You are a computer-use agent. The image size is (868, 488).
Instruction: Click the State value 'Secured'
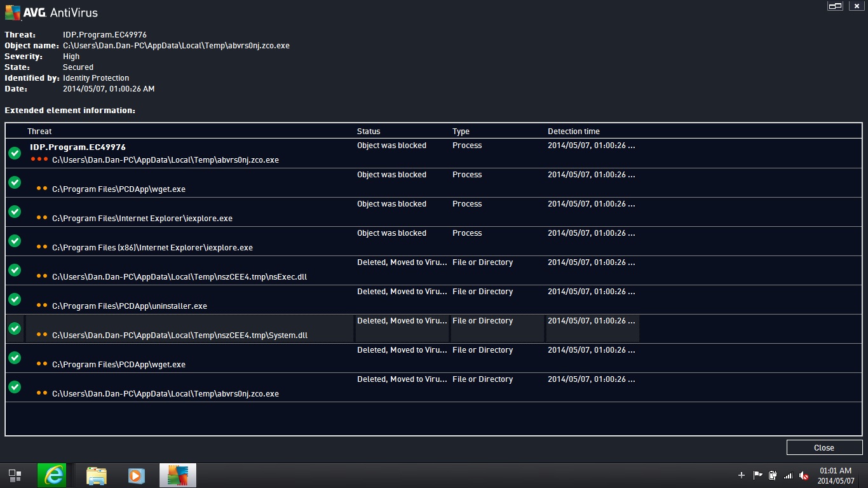[78, 67]
